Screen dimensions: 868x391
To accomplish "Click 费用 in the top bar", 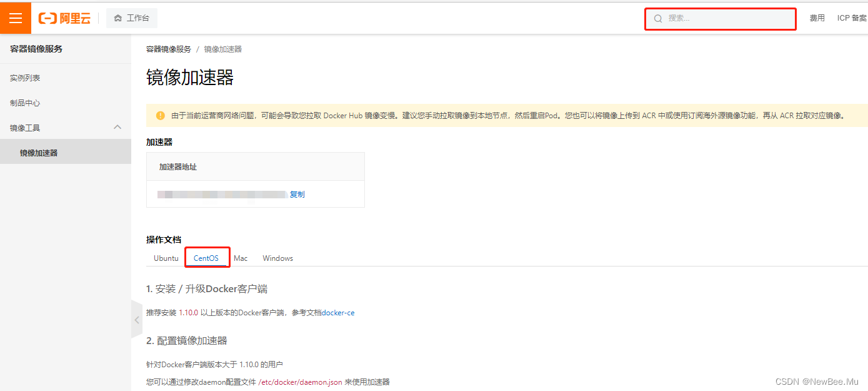I will [x=817, y=18].
